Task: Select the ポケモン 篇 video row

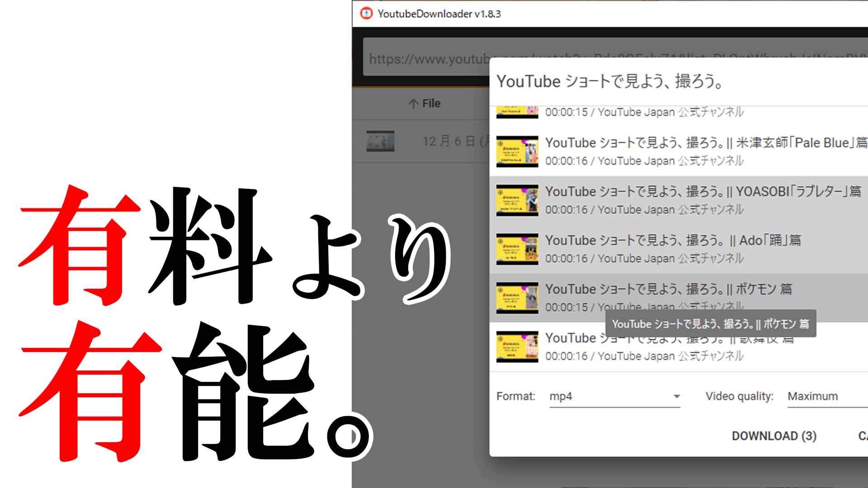Action: point(679,298)
